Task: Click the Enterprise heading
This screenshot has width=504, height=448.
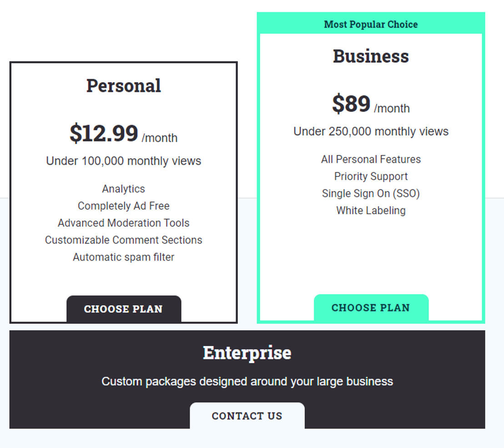Action: tap(247, 353)
